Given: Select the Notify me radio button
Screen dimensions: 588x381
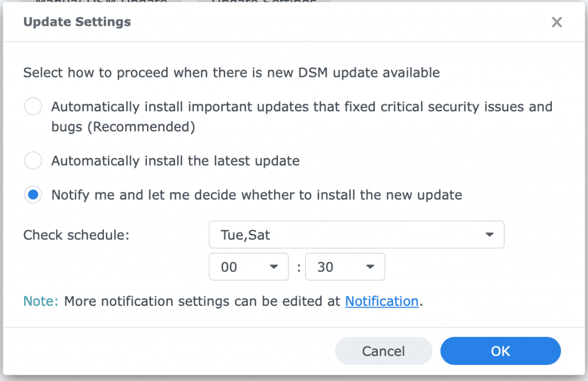Looking at the screenshot, I should coord(33,195).
